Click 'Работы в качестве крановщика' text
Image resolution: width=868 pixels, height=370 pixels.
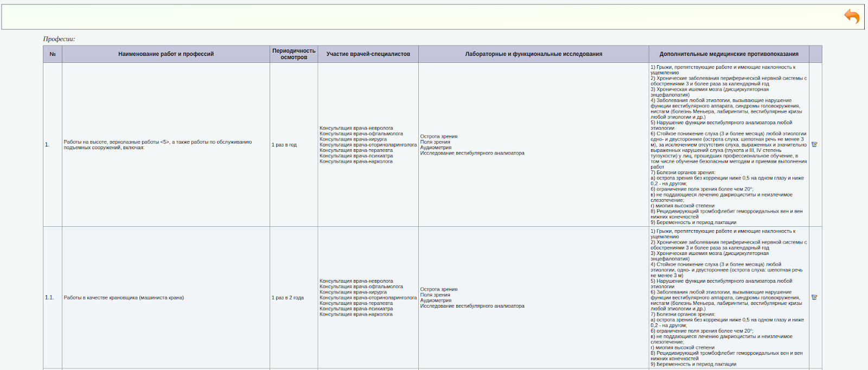124,298
